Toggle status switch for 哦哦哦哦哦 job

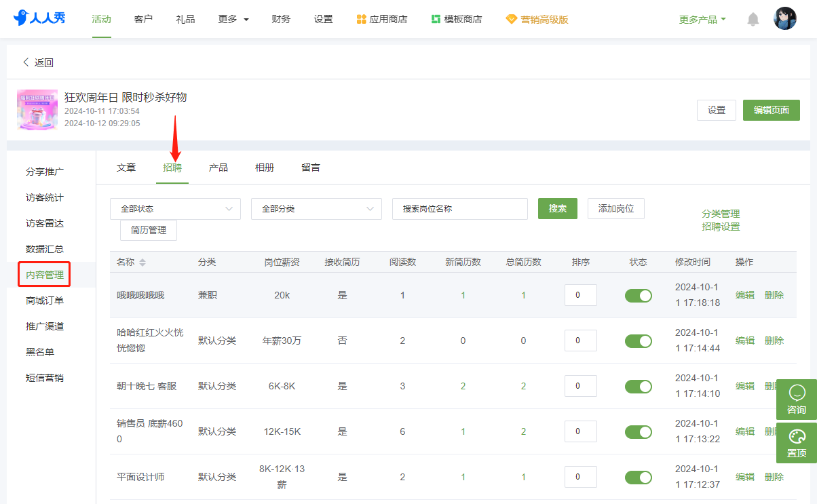tap(639, 295)
